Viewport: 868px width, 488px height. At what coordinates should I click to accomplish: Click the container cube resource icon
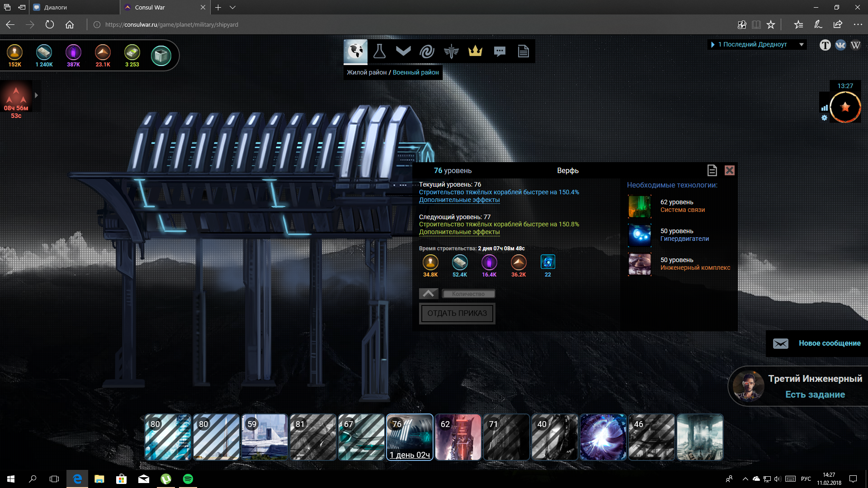pos(161,56)
